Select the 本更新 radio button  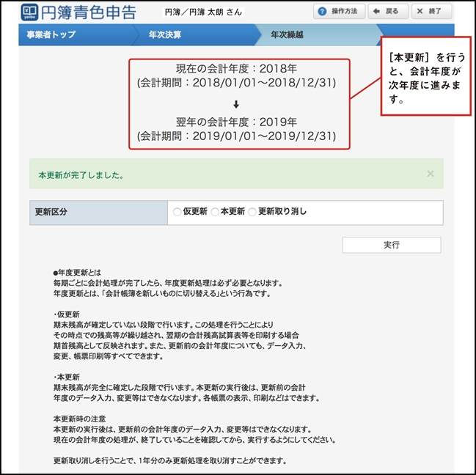(215, 212)
